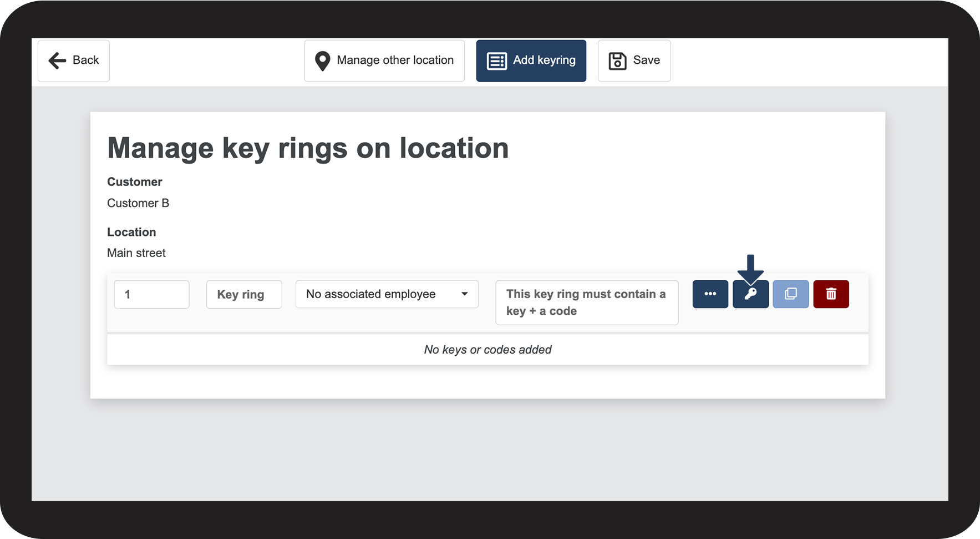This screenshot has width=980, height=539.
Task: Duplicate the key ring with copy icon
Action: (x=790, y=294)
